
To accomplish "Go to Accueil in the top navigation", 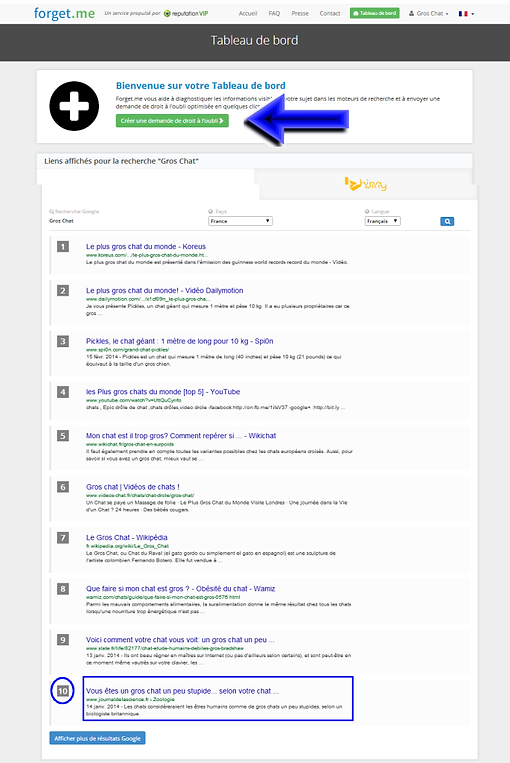I will click(x=248, y=14).
